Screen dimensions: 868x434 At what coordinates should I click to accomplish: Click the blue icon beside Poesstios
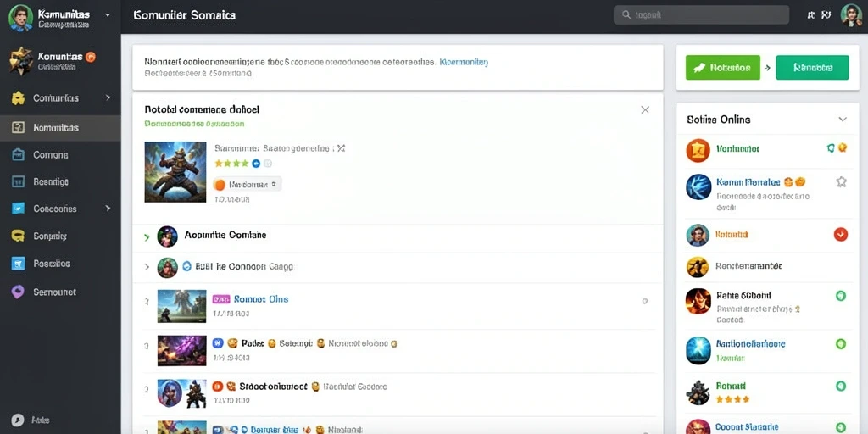pyautogui.click(x=18, y=264)
